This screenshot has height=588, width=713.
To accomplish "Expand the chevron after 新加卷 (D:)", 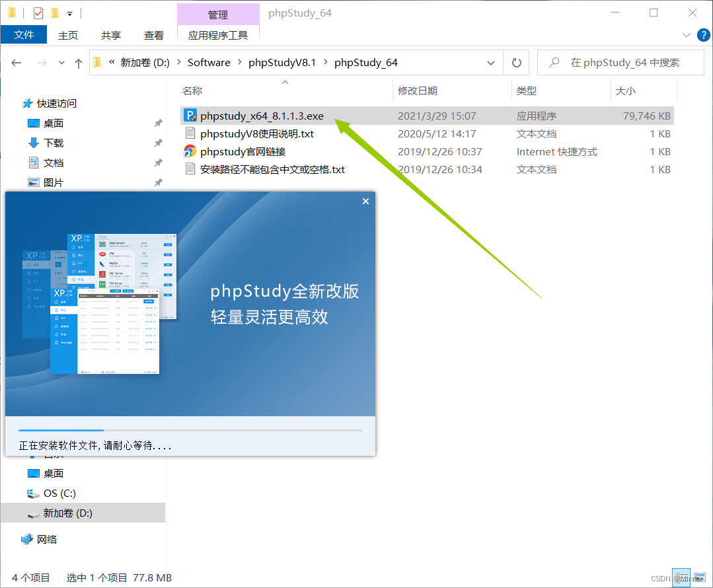I will point(178,62).
